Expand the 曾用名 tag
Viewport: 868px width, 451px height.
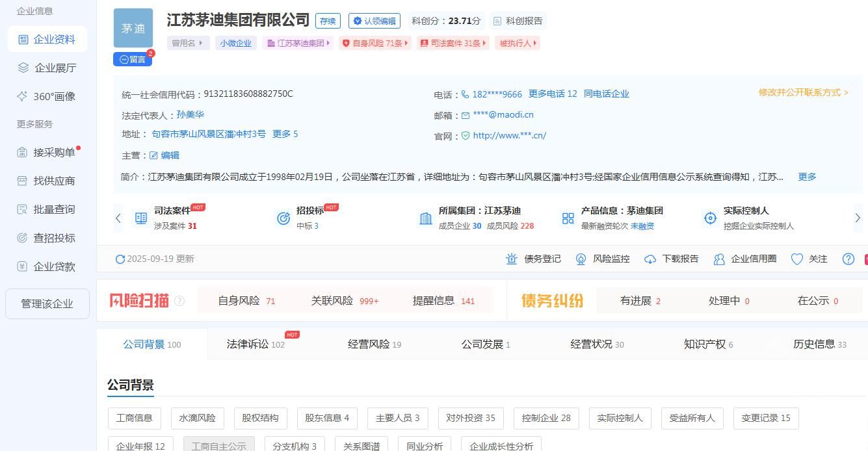tap(188, 43)
